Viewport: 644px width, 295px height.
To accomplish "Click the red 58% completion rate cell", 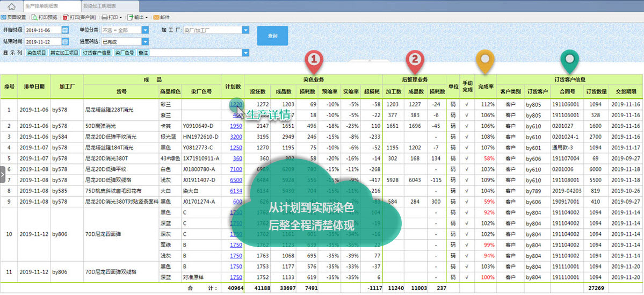I will pyautogui.click(x=486, y=158).
